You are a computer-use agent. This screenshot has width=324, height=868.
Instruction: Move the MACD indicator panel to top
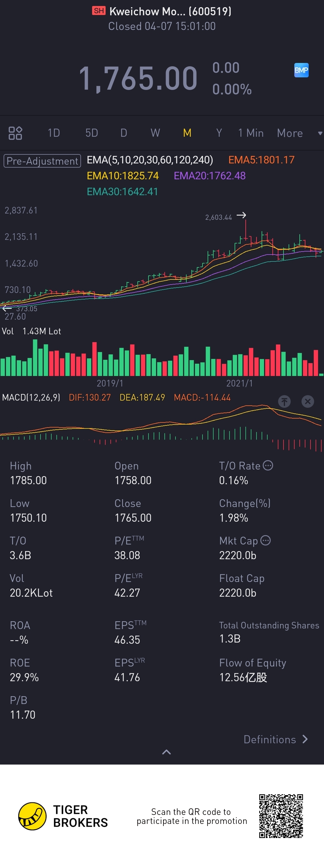pos(284,401)
